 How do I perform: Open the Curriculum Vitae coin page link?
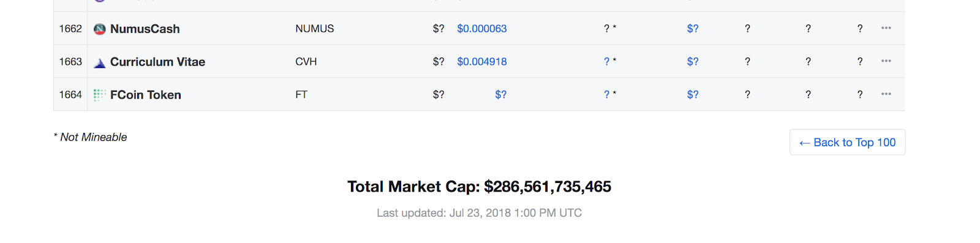tap(157, 62)
